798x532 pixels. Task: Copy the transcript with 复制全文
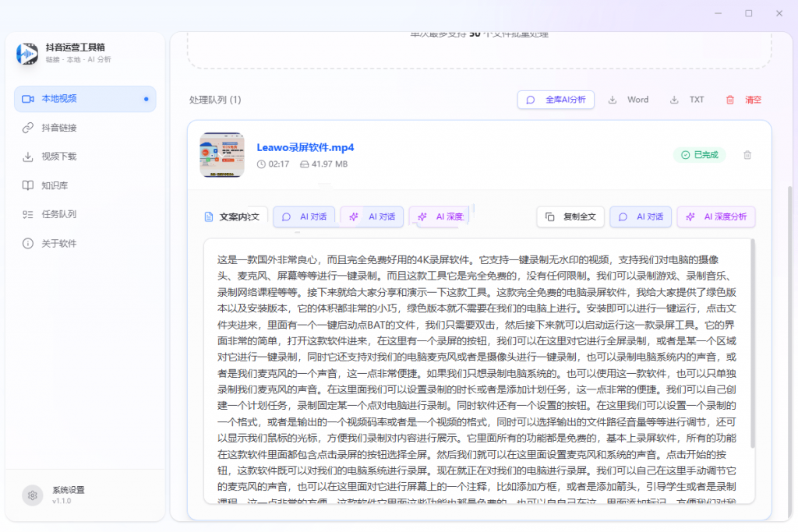click(570, 217)
